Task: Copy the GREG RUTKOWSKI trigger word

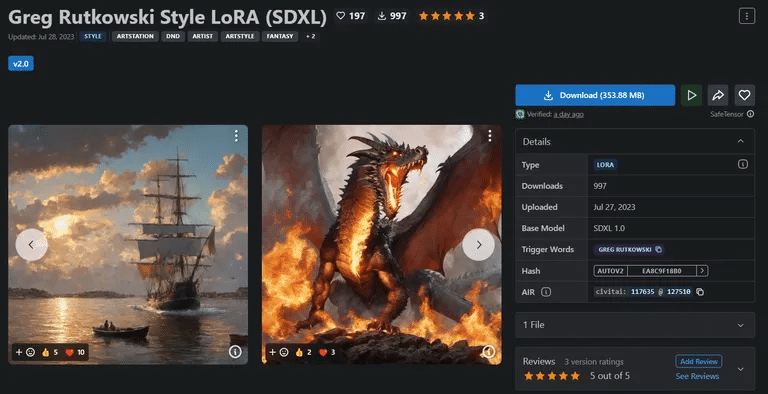Action: [x=659, y=249]
